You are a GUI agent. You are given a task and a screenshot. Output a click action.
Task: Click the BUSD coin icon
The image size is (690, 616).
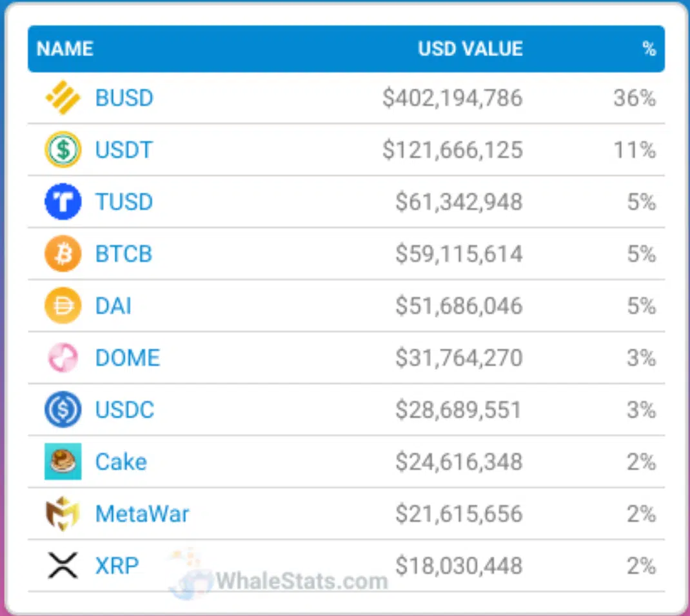[x=63, y=98]
